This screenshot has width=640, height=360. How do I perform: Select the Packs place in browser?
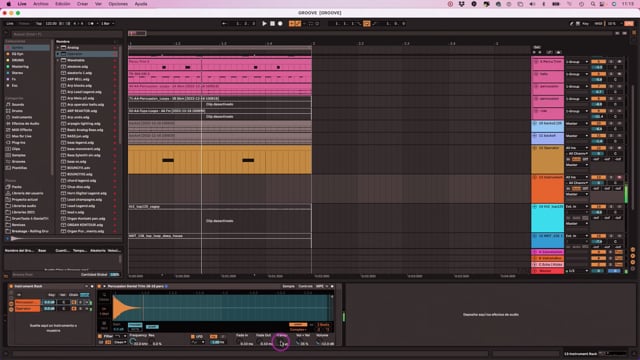pyautogui.click(x=16, y=187)
